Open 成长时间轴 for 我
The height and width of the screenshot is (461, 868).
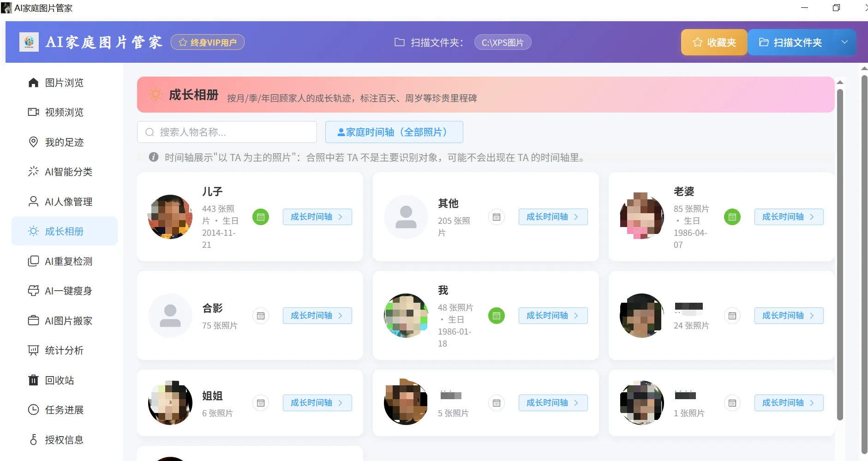553,316
